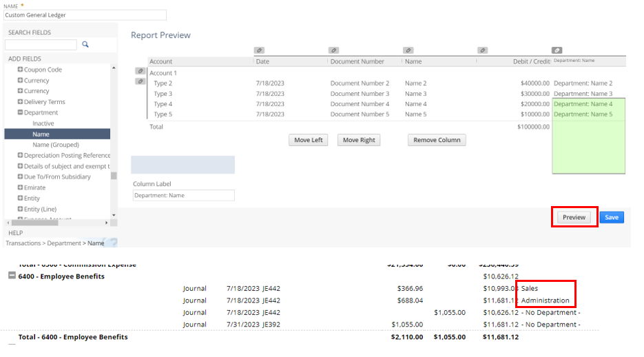Click the edit icon beside Type 2 row
The height and width of the screenshot is (357, 644).
pyautogui.click(x=141, y=81)
